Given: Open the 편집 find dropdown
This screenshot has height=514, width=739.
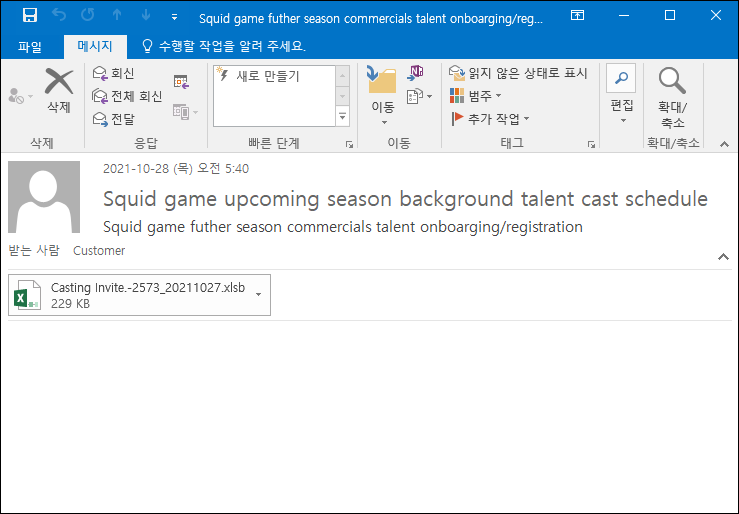Looking at the screenshot, I should pyautogui.click(x=621, y=94).
